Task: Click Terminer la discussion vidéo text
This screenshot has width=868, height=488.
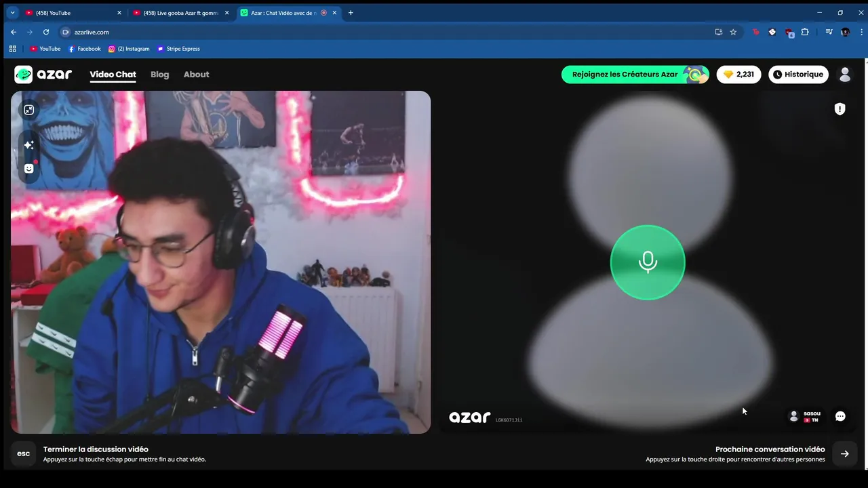Action: point(96,449)
